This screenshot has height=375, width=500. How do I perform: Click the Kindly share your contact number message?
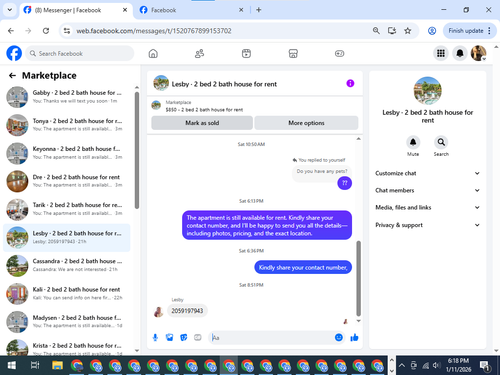pyautogui.click(x=303, y=267)
